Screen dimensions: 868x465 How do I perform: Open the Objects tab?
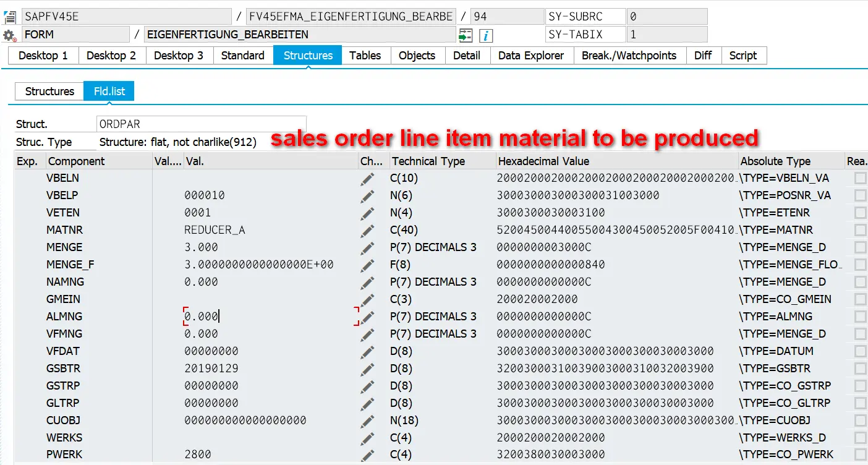click(417, 56)
